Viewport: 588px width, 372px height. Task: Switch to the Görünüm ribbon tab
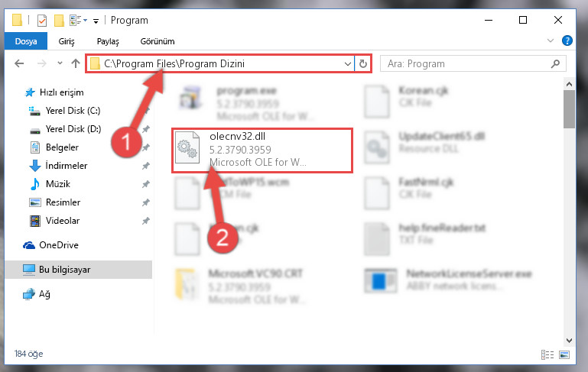click(x=158, y=41)
